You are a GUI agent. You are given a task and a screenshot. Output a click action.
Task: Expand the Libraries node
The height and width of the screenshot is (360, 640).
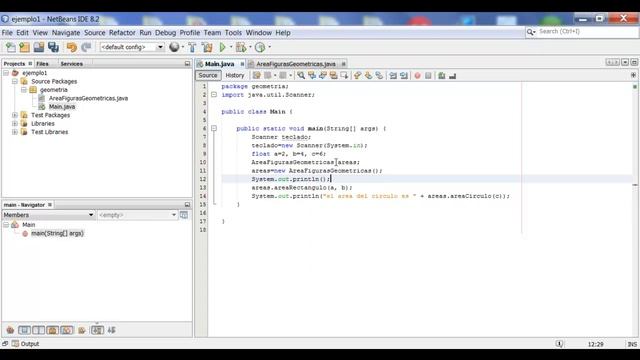[15, 124]
